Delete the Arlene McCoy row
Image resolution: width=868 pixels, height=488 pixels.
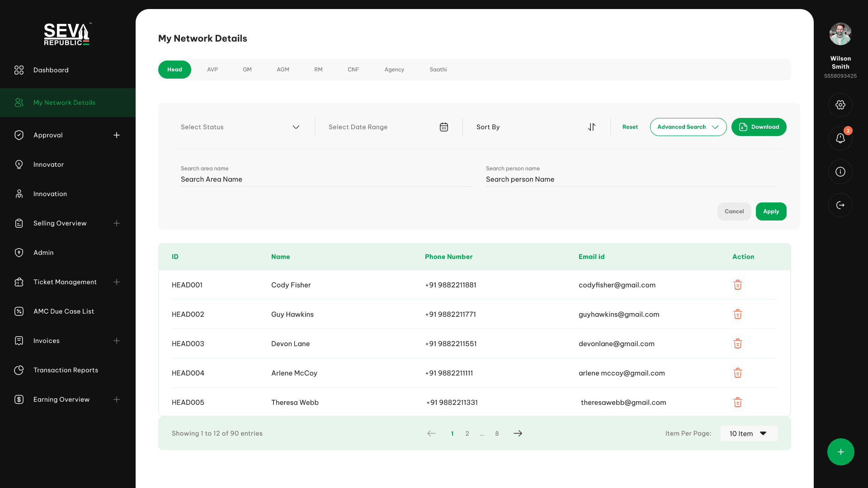tap(738, 373)
